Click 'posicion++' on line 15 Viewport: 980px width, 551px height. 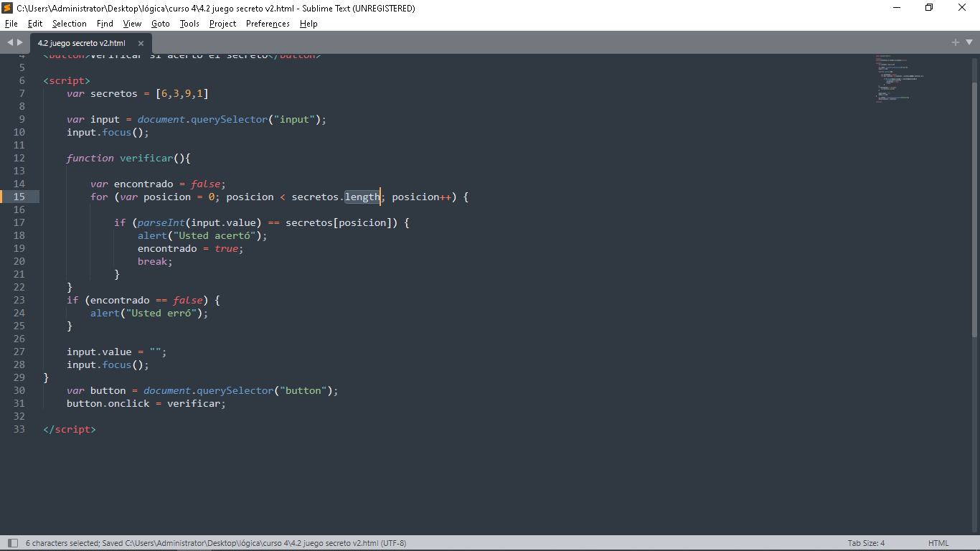click(421, 197)
